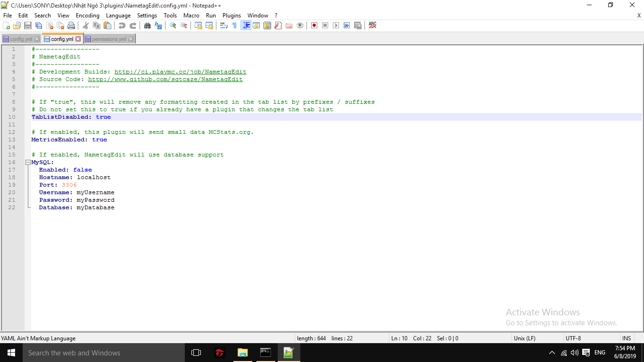Screen dimensions: 644x362
Task: Toggle Show All Characters pilcrow button
Action: coord(234,25)
